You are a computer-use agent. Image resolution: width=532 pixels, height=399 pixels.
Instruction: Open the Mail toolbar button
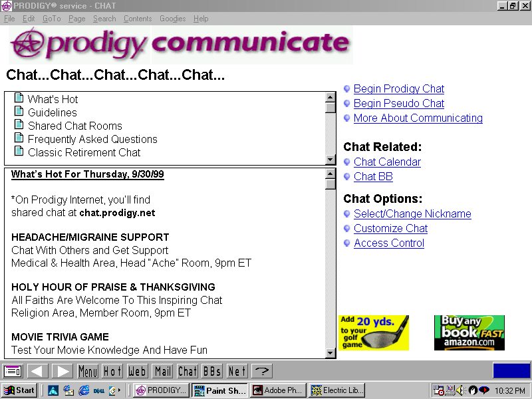coord(162,371)
